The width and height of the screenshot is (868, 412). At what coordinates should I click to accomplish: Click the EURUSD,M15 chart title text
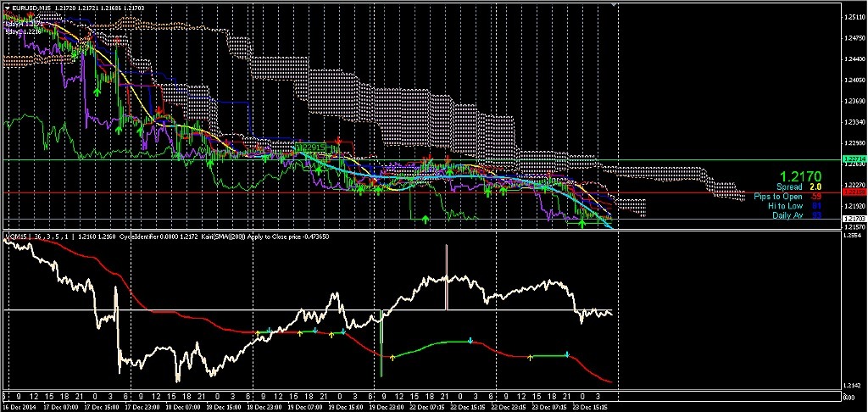click(30, 8)
